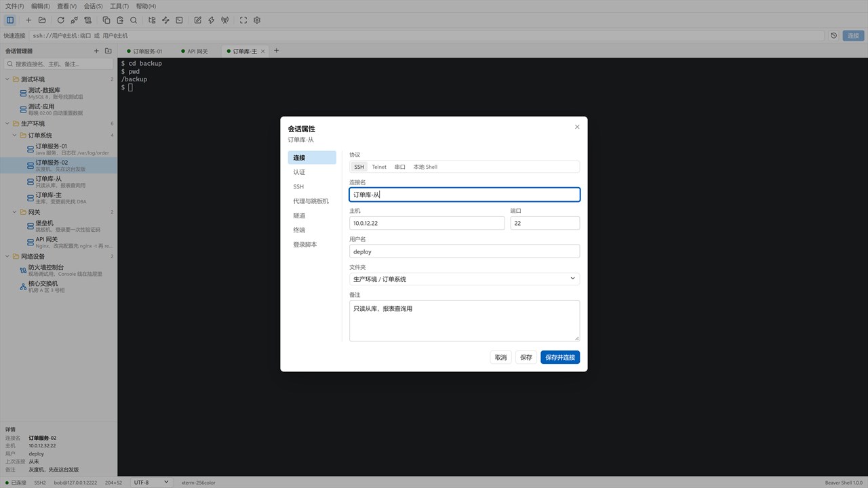Select the 堡垒机 session in the tree
Image resolution: width=868 pixels, height=488 pixels.
click(58, 226)
